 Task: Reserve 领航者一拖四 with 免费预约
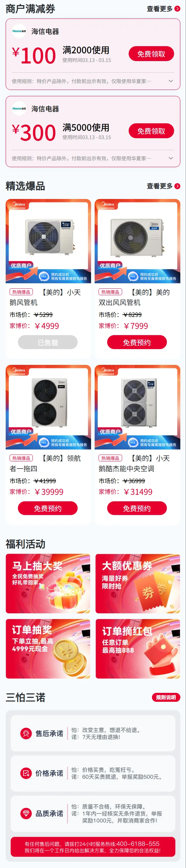[47, 508]
